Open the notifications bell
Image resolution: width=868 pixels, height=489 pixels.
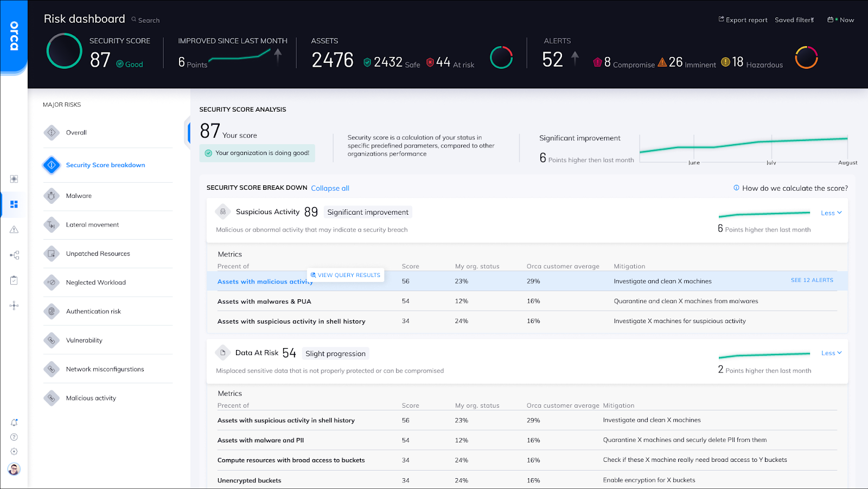(14, 422)
